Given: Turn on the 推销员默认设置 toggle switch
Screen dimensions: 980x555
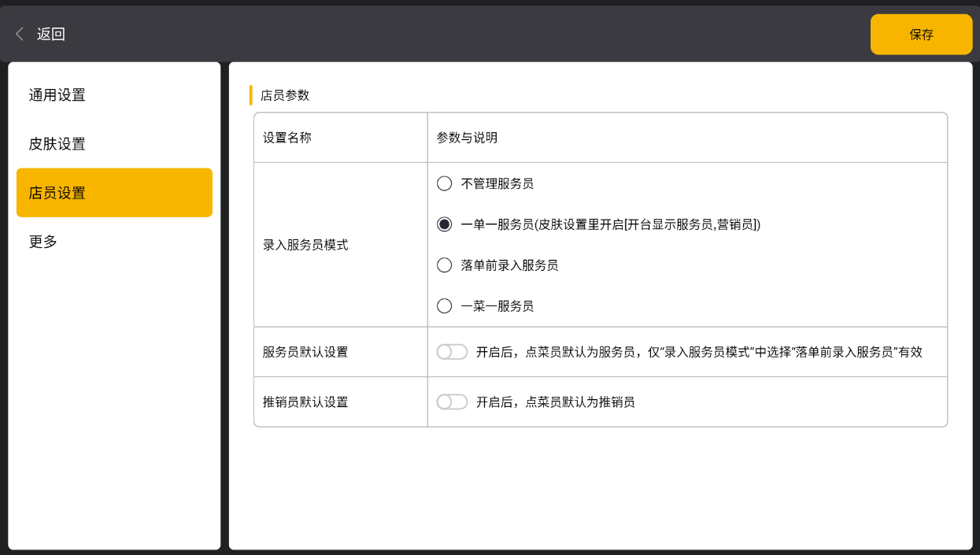Looking at the screenshot, I should pyautogui.click(x=452, y=402).
